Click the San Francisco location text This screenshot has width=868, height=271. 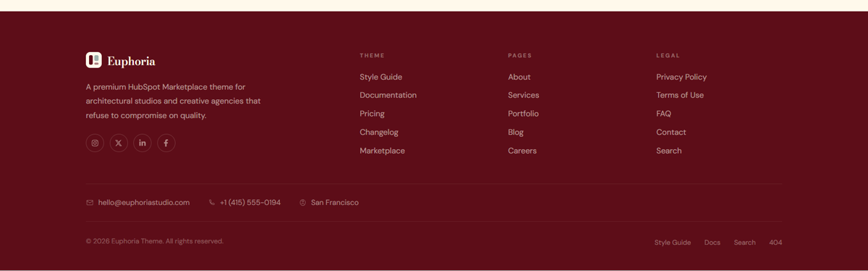tap(335, 203)
